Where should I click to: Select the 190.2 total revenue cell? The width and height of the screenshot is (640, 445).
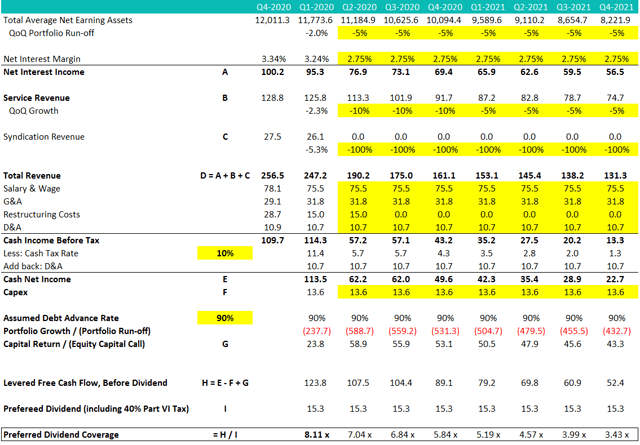358,176
